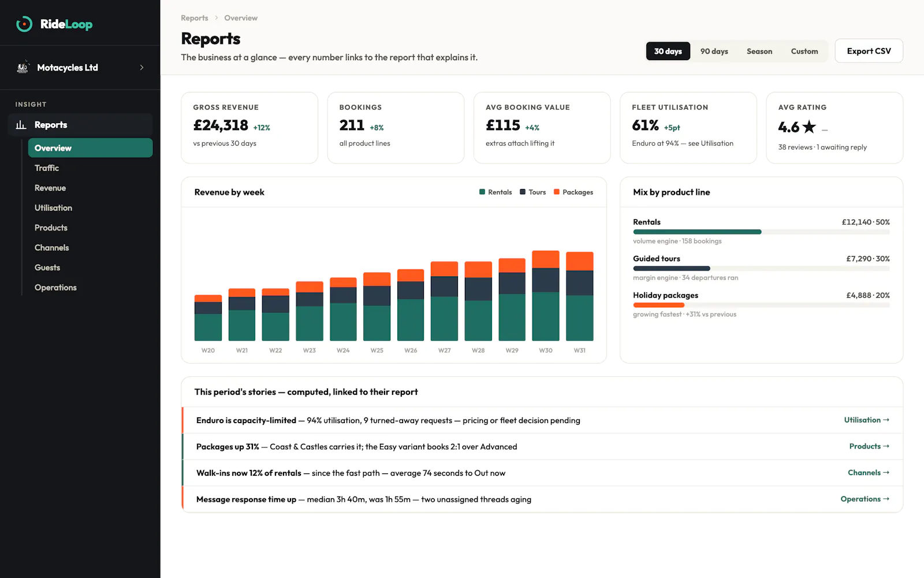
Task: Follow the Operations link for message response story
Action: pyautogui.click(x=865, y=499)
